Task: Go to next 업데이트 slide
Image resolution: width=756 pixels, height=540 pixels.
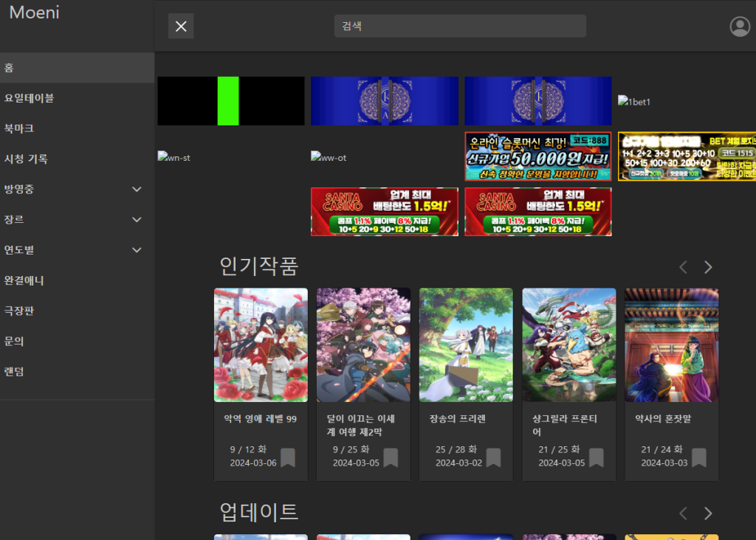Action: pos(708,513)
